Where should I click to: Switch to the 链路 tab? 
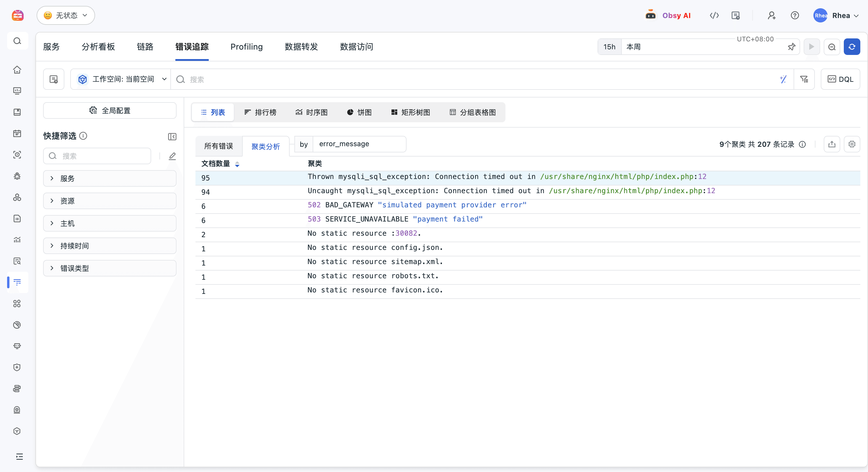(x=145, y=47)
